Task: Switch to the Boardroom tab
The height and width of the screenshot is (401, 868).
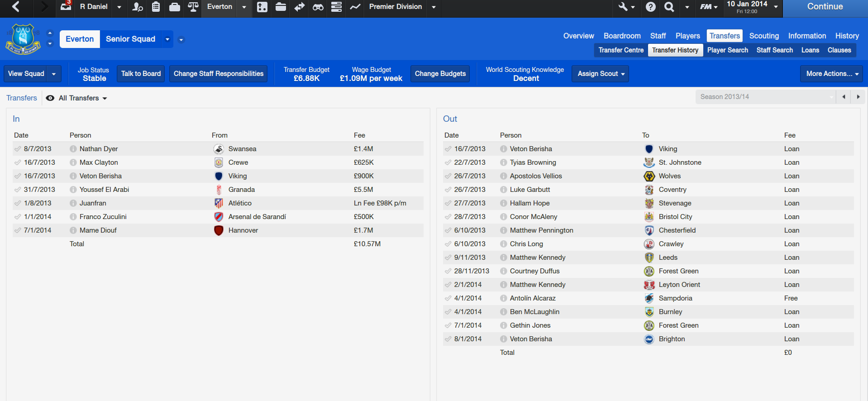Action: 622,36
